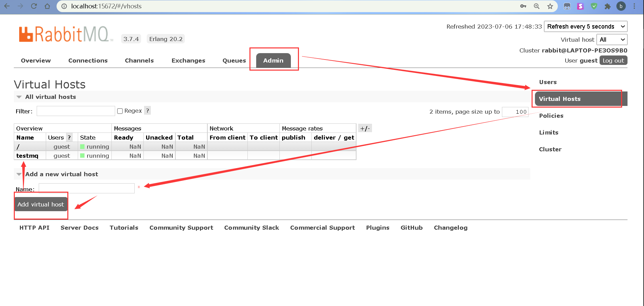
Task: Open Users in the admin sidebar
Action: [548, 82]
